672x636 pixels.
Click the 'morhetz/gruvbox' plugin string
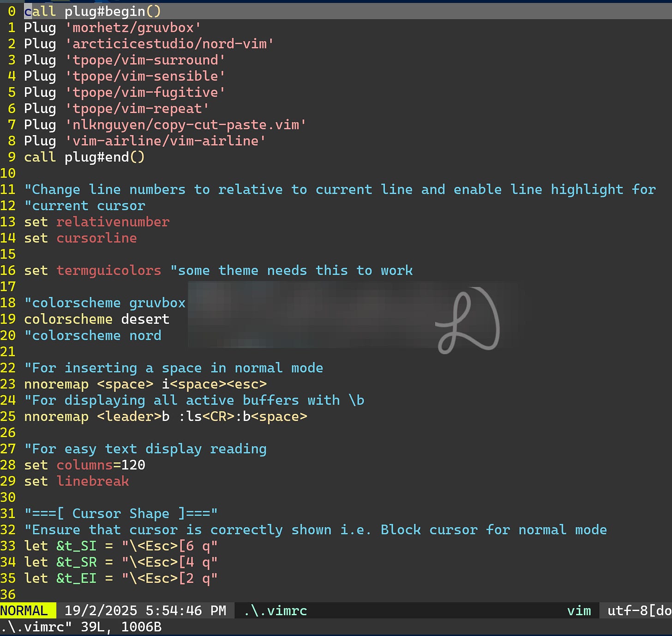(133, 28)
